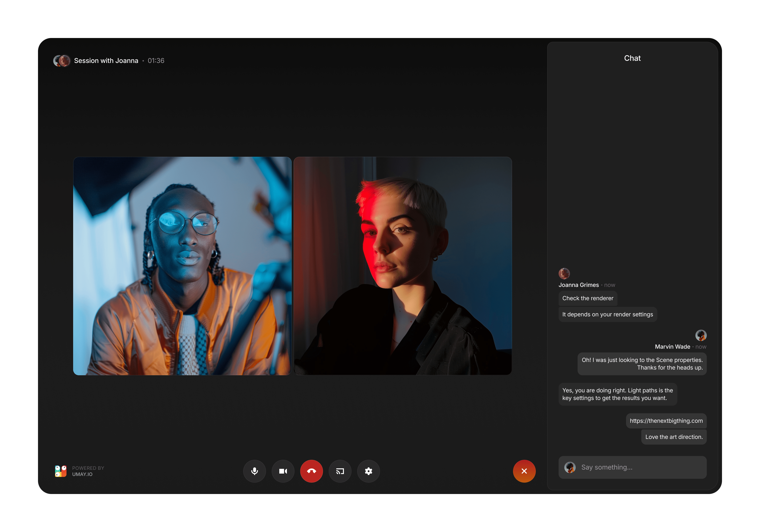This screenshot has height=532, width=760.
Task: Select the woman with blonde hair video tile
Action: click(x=403, y=266)
